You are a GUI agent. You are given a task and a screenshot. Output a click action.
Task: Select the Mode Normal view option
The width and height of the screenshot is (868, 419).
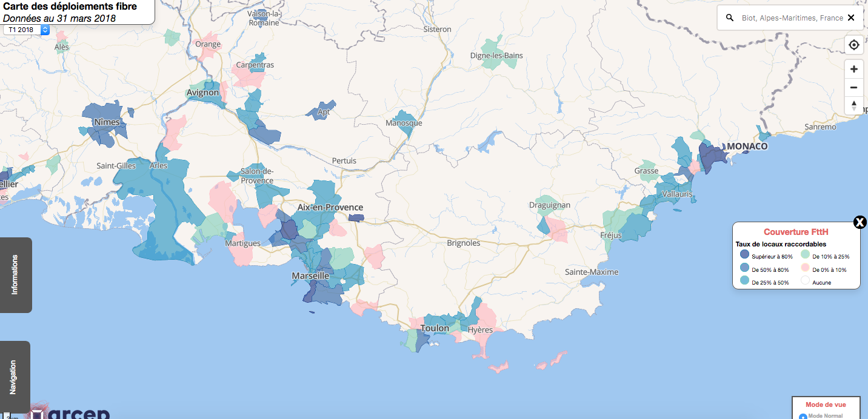[x=803, y=417]
